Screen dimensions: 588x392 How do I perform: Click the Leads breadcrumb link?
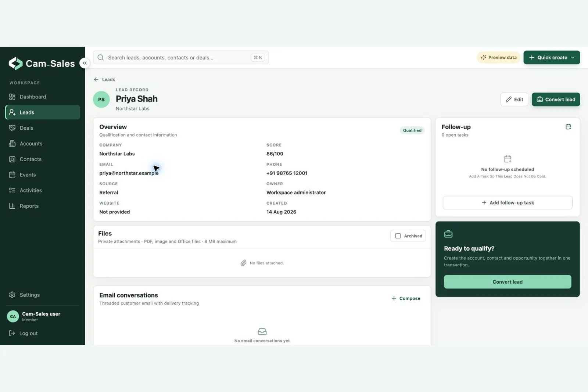point(108,80)
